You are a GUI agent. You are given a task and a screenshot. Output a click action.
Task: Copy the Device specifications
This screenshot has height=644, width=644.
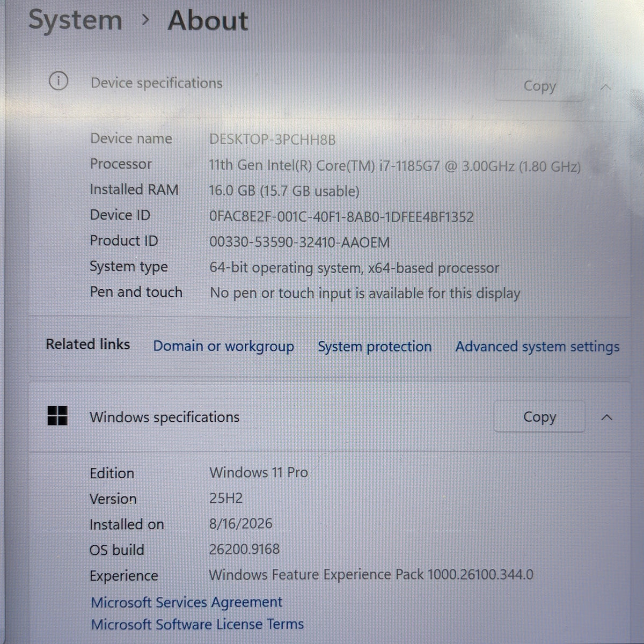(539, 86)
